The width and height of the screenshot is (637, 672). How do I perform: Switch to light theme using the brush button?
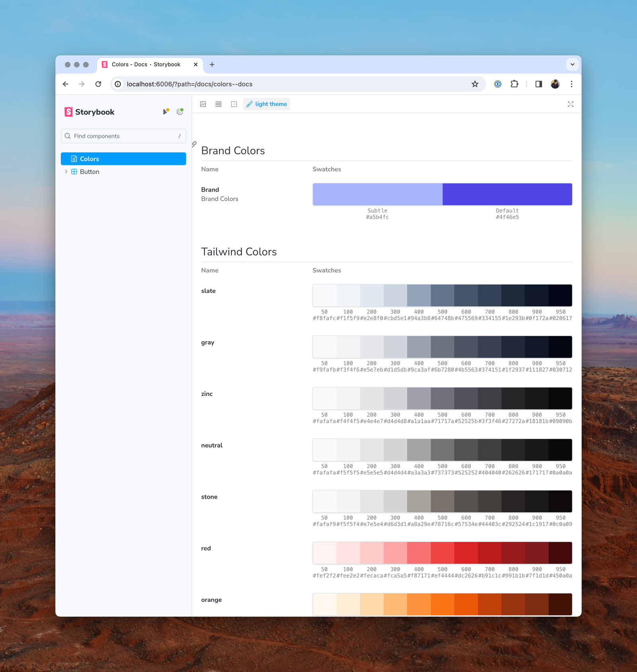(266, 104)
